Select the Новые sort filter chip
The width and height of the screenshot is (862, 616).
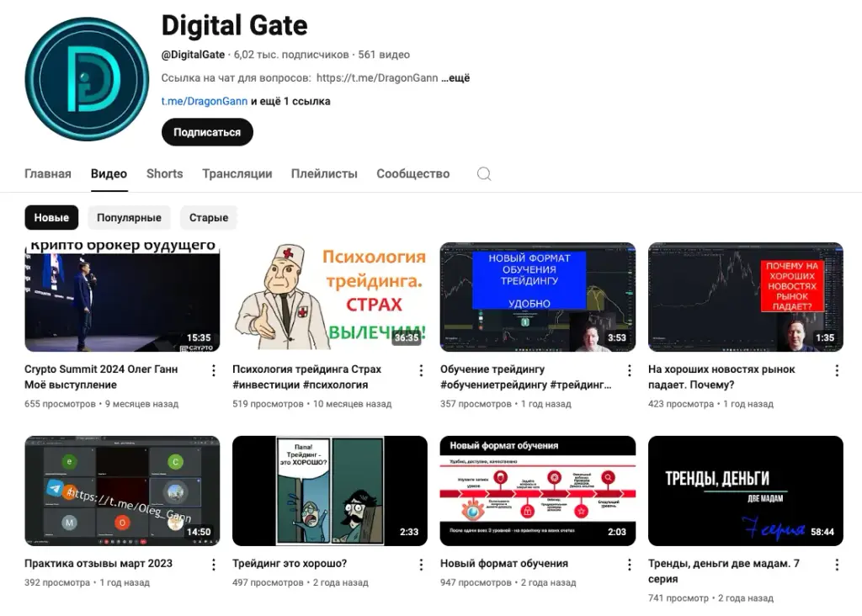51,218
